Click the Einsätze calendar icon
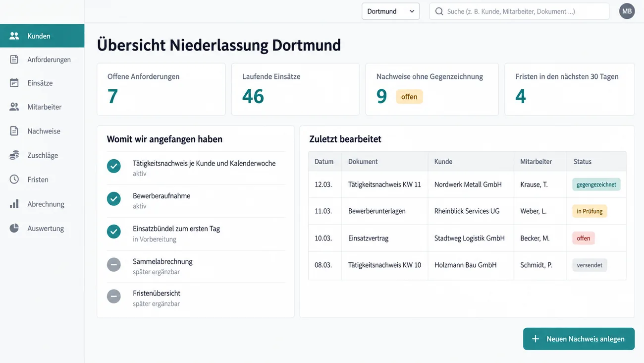Viewport: 644px width, 363px height. pyautogui.click(x=14, y=83)
